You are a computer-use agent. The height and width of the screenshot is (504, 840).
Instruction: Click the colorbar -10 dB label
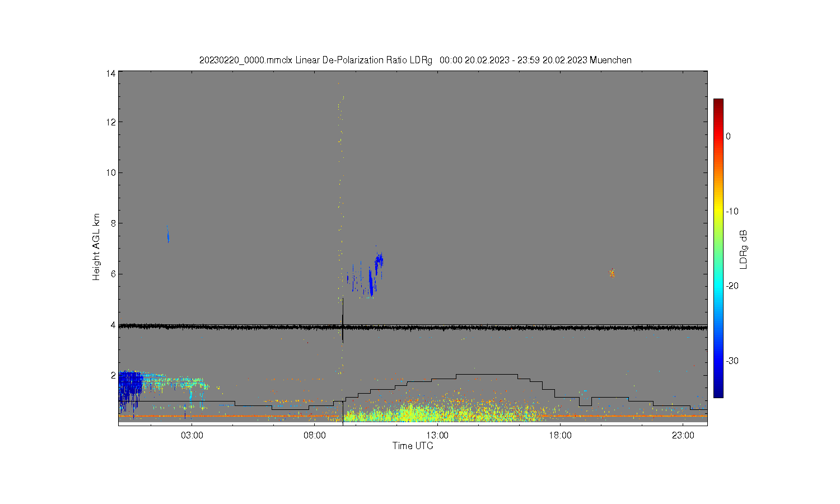pyautogui.click(x=732, y=211)
